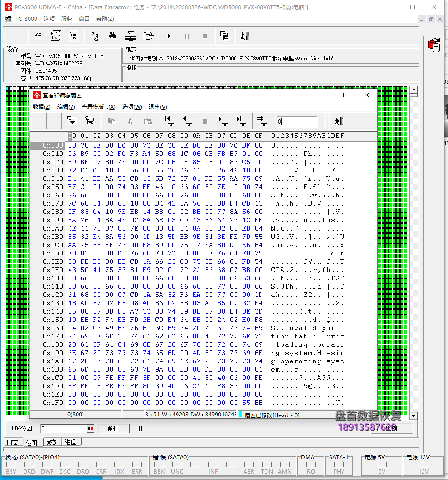Switch to the 日志 tab
Image resolution: width=448 pixels, height=480 pixels.
coord(12,442)
